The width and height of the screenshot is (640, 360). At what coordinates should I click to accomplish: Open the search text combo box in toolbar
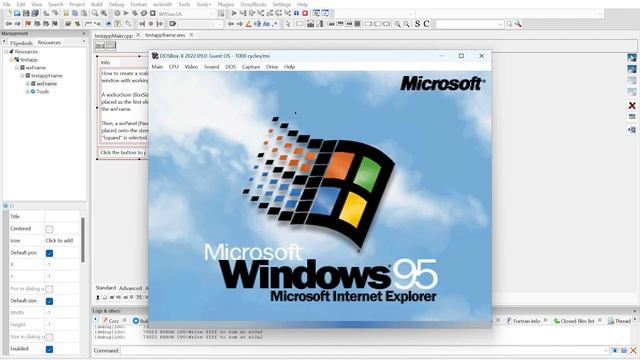point(469,24)
